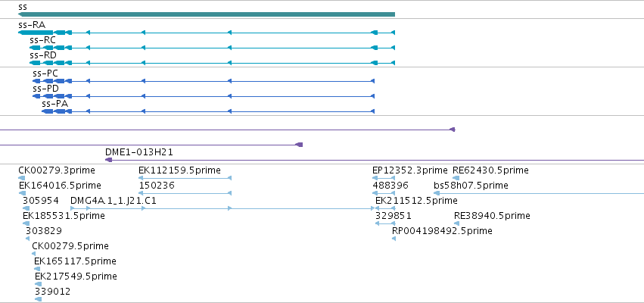Click the 488396 feature label
The height and width of the screenshot is (303, 644).
[390, 186]
